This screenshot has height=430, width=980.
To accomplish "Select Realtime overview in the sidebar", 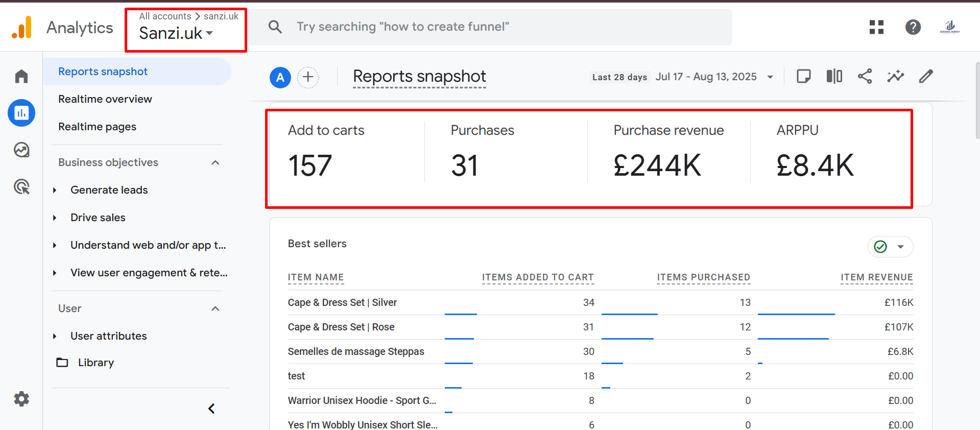I will tap(105, 99).
